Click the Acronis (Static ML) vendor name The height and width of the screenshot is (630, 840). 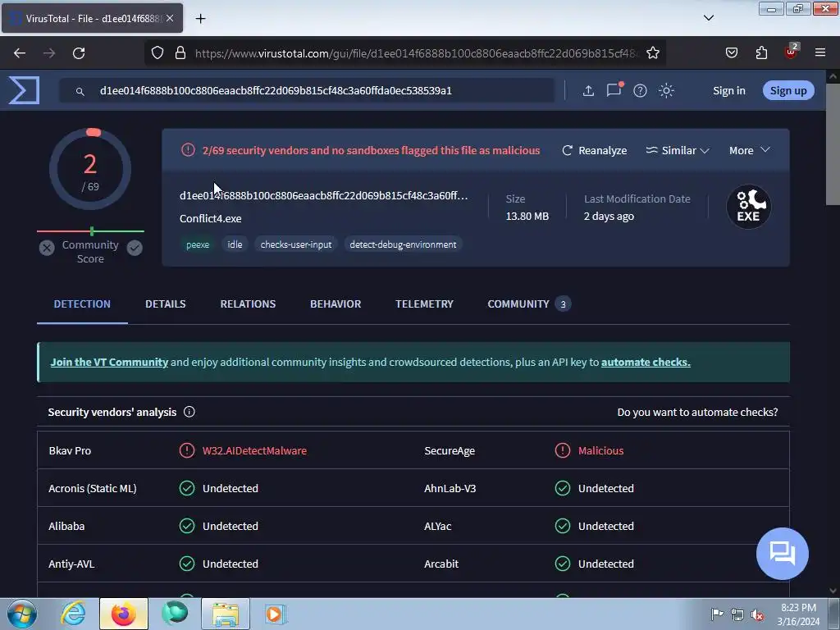click(x=93, y=489)
